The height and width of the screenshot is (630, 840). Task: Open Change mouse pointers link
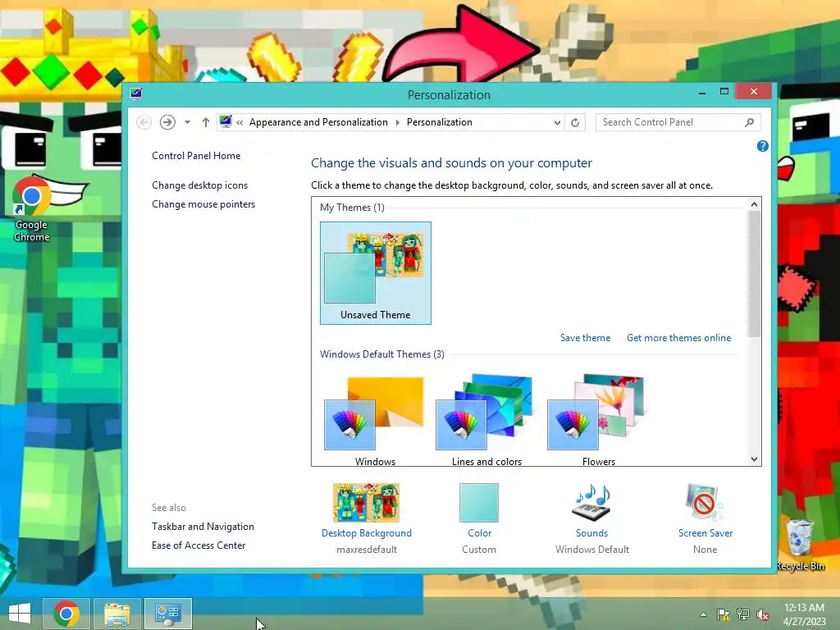click(203, 204)
